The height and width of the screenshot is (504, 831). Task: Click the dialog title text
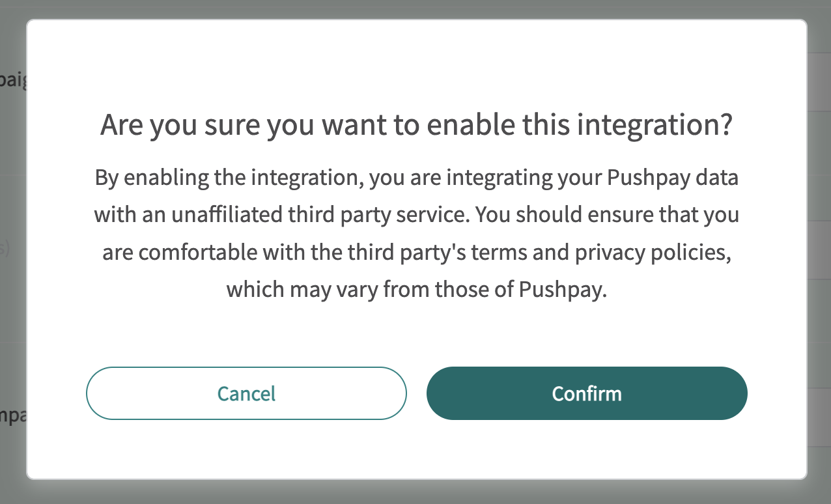coord(415,124)
